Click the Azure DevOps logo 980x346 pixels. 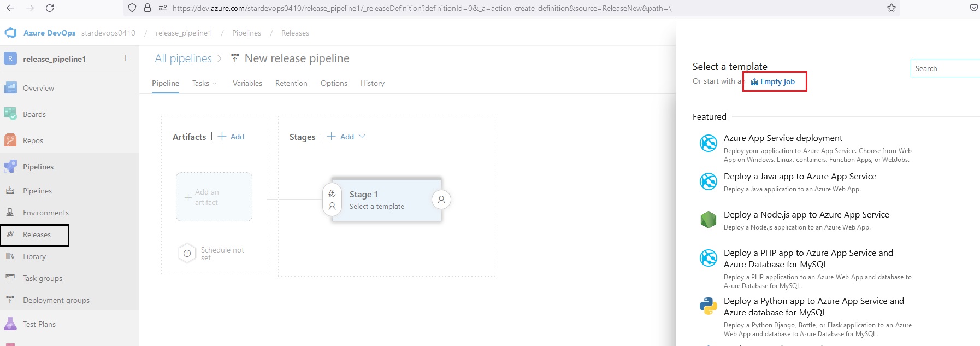(10, 33)
